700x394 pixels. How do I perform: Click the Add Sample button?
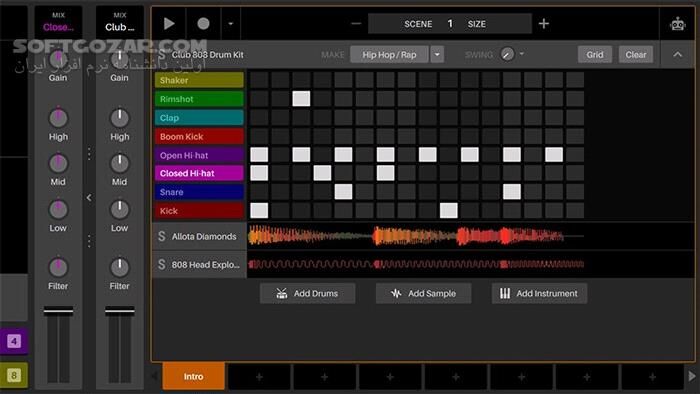[x=423, y=294]
